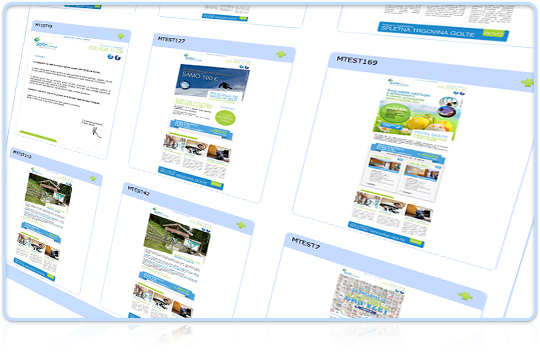This screenshot has height=360, width=540.
Task: Click the green plus on MTEST19 card
Action: click(121, 36)
